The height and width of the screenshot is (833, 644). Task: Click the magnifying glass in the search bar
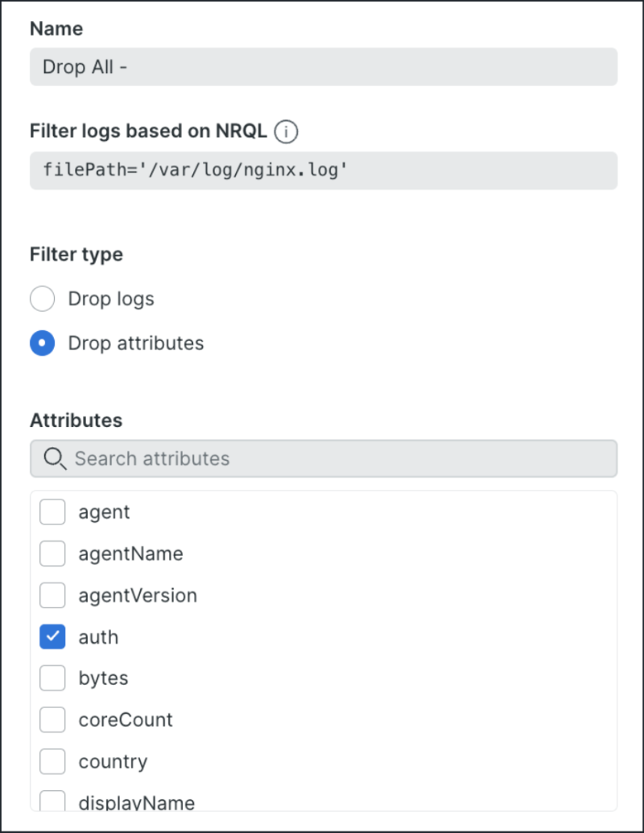click(54, 458)
